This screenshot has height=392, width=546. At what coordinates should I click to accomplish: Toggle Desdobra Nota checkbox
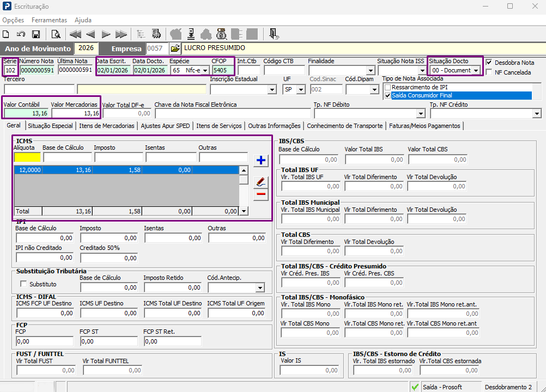coord(489,62)
